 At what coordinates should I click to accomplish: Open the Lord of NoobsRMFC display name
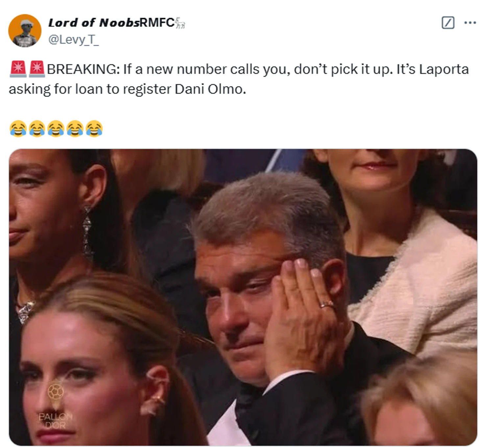click(111, 23)
